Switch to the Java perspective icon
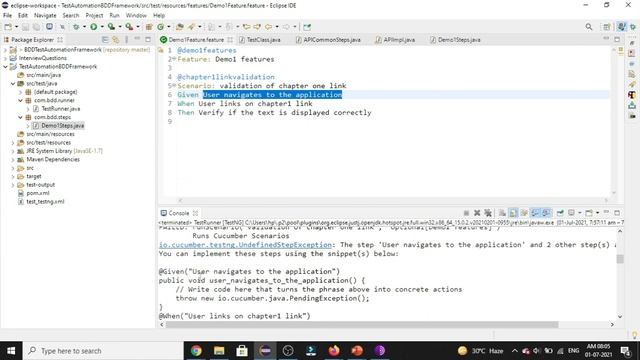This screenshot has width=640, height=360. pos(621,27)
